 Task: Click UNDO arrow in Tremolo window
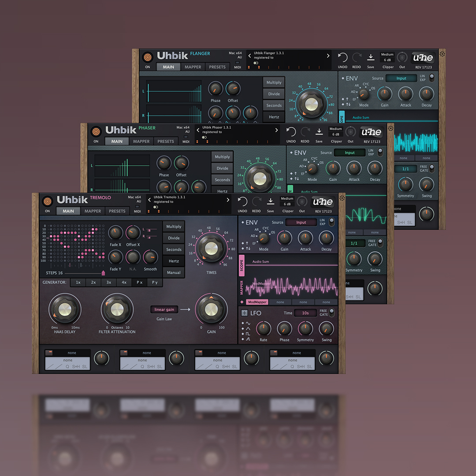(242, 201)
